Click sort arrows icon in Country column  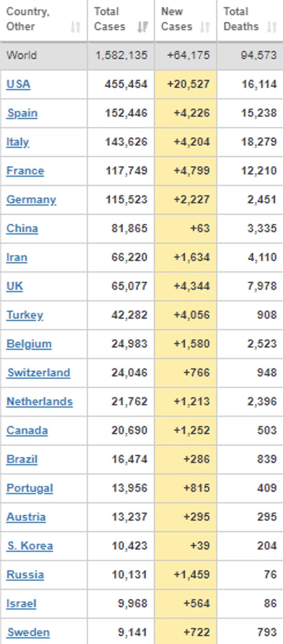click(75, 27)
